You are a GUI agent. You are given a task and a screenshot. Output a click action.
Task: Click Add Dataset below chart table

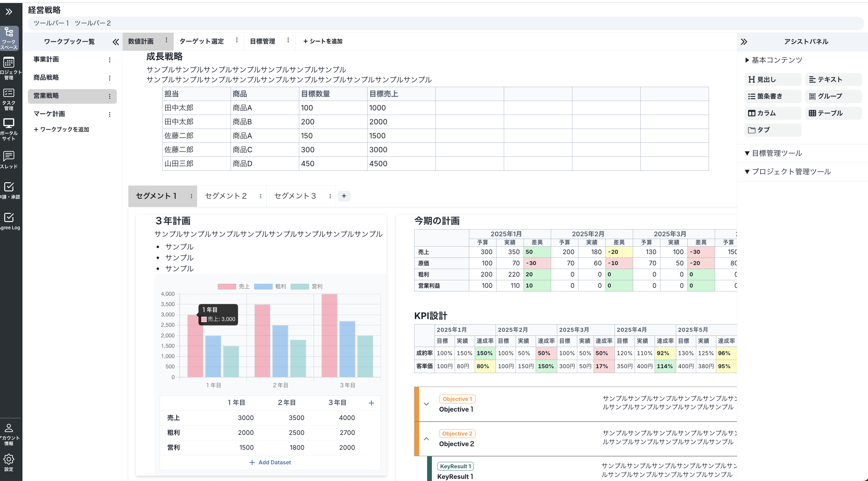[270, 462]
